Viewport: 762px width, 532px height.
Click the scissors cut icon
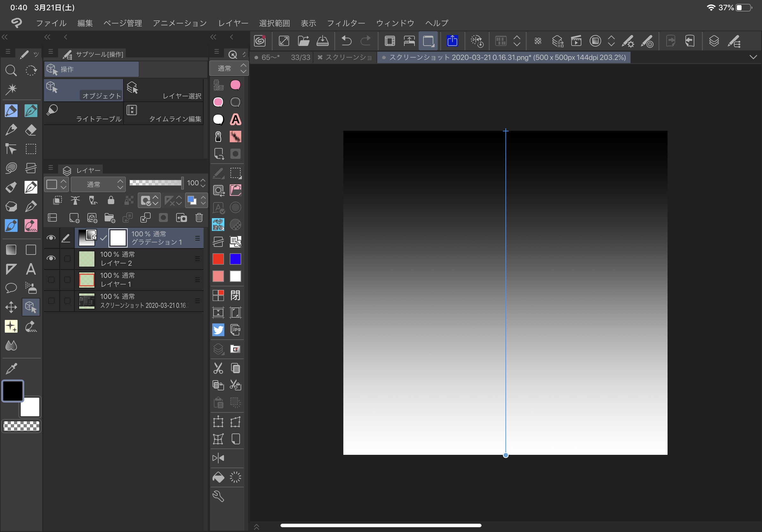218,368
